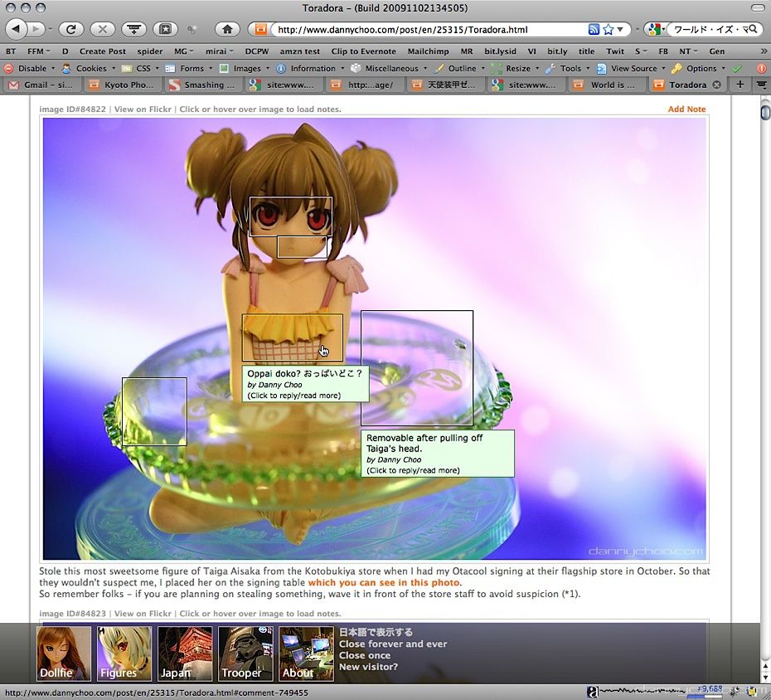
Task: Open the About thumbnail
Action: pyautogui.click(x=306, y=654)
